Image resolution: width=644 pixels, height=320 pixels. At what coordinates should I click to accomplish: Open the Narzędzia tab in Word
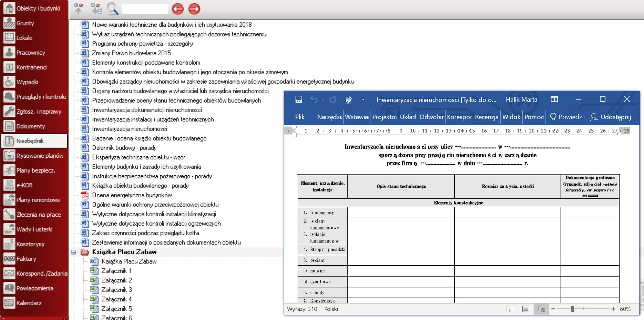pos(329,117)
